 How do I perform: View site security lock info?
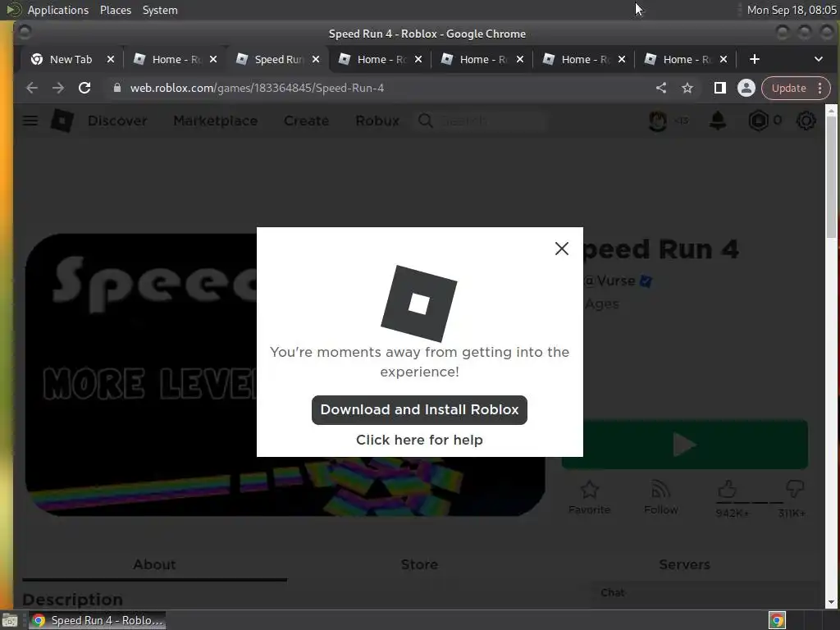pyautogui.click(x=116, y=88)
